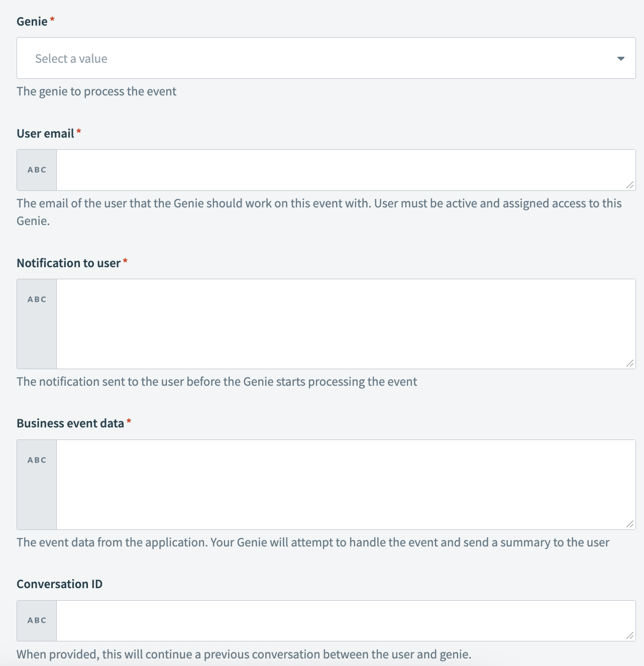
Task: Click the ABC type icon for Notification to user
Action: coord(36,299)
